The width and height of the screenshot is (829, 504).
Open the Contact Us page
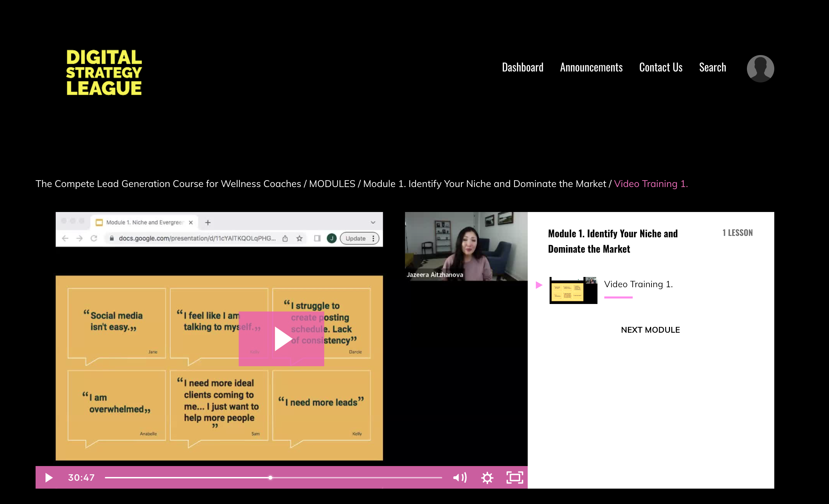click(x=660, y=67)
